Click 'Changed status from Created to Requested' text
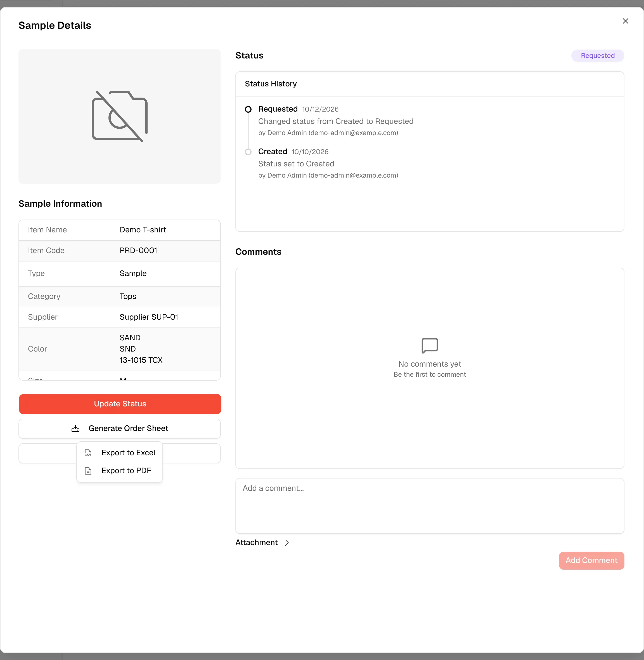 pos(335,121)
